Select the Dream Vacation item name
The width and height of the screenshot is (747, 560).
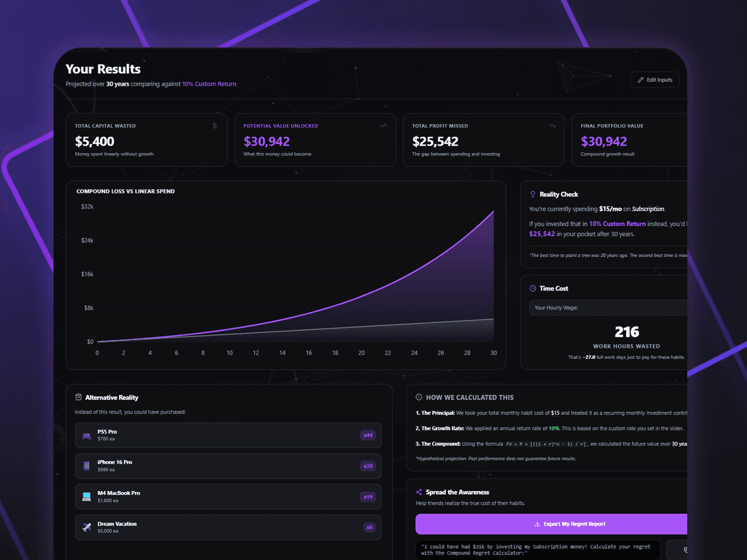coord(117,524)
